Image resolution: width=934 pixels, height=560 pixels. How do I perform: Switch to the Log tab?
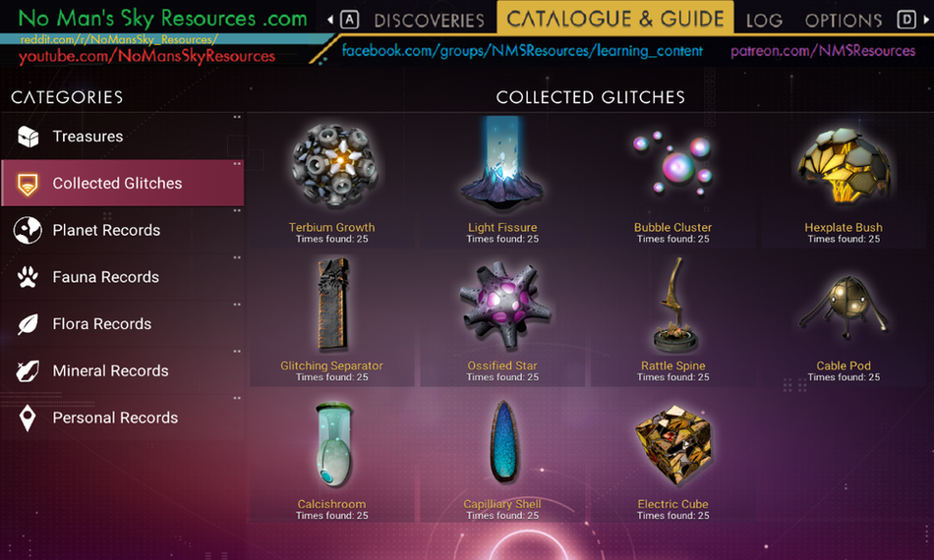tap(764, 21)
